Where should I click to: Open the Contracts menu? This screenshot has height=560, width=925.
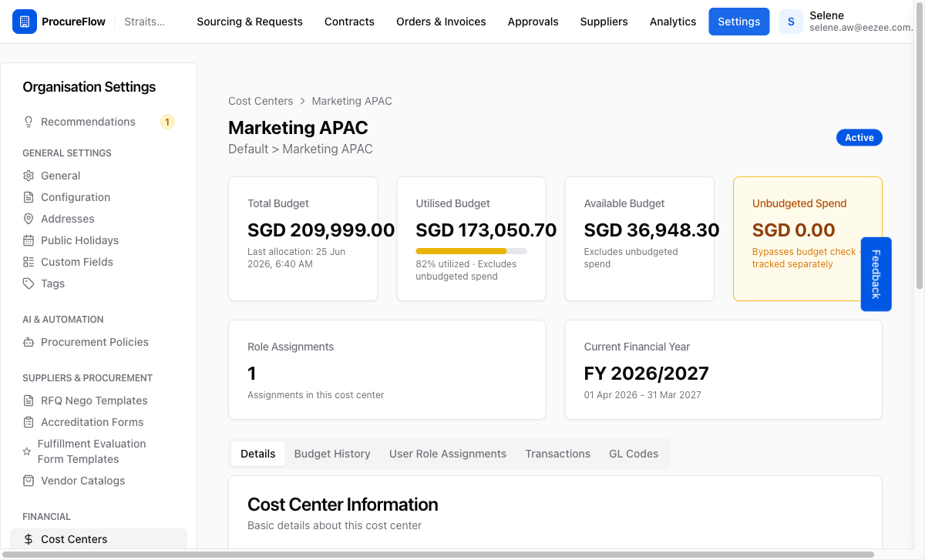click(349, 22)
